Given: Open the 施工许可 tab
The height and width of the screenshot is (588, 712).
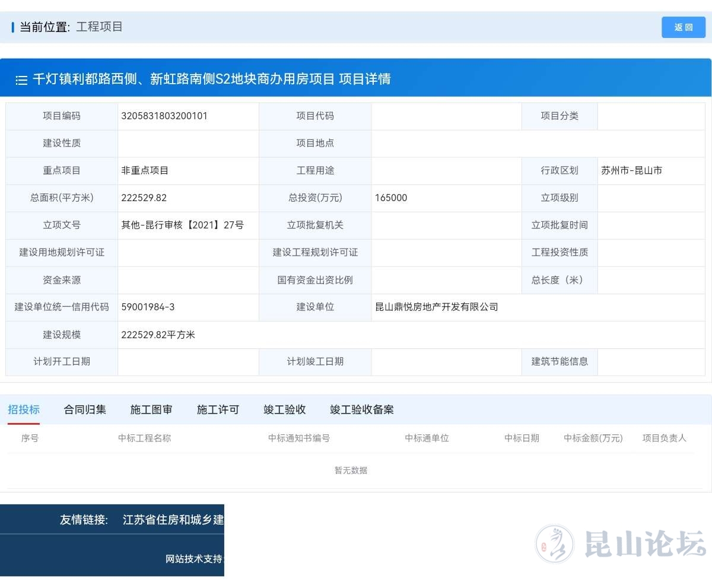Looking at the screenshot, I should (x=218, y=409).
